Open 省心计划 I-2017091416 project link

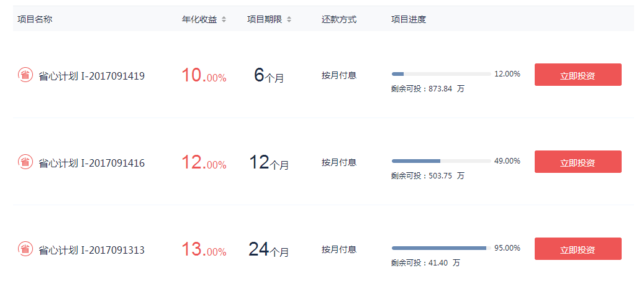pyautogui.click(x=91, y=163)
